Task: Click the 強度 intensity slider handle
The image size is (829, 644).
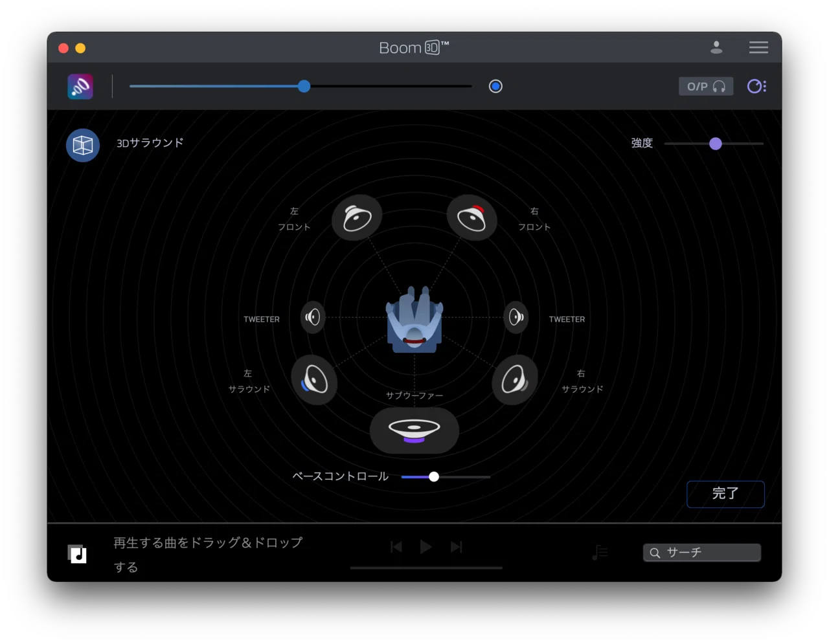Action: tap(716, 144)
